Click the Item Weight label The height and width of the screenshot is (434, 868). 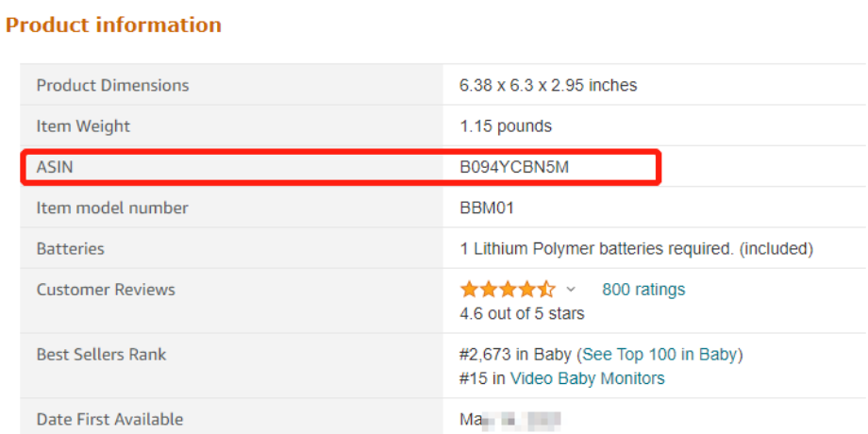tap(83, 126)
